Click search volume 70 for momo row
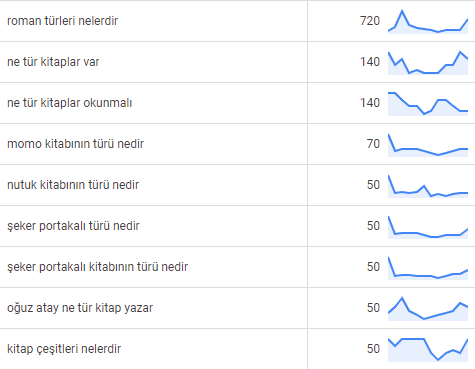475x369 pixels. (x=373, y=144)
